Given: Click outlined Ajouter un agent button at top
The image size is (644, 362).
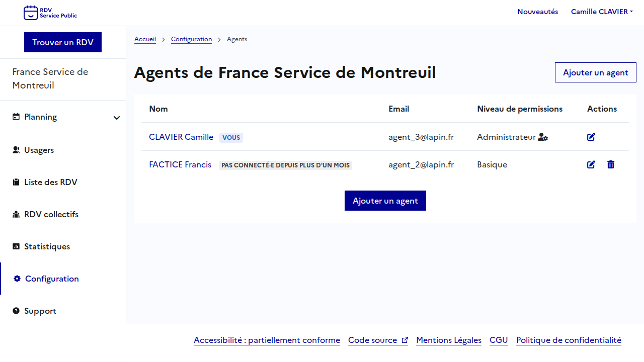Looking at the screenshot, I should [x=595, y=72].
